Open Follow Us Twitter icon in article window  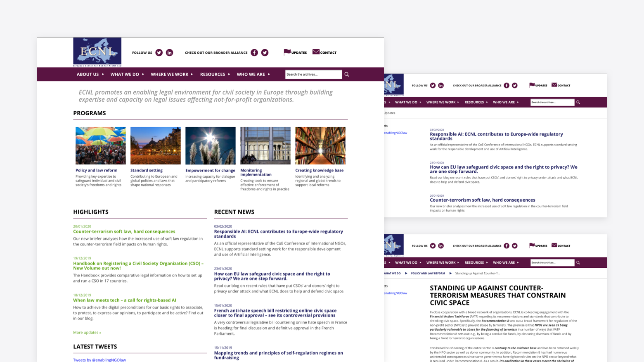point(433,246)
